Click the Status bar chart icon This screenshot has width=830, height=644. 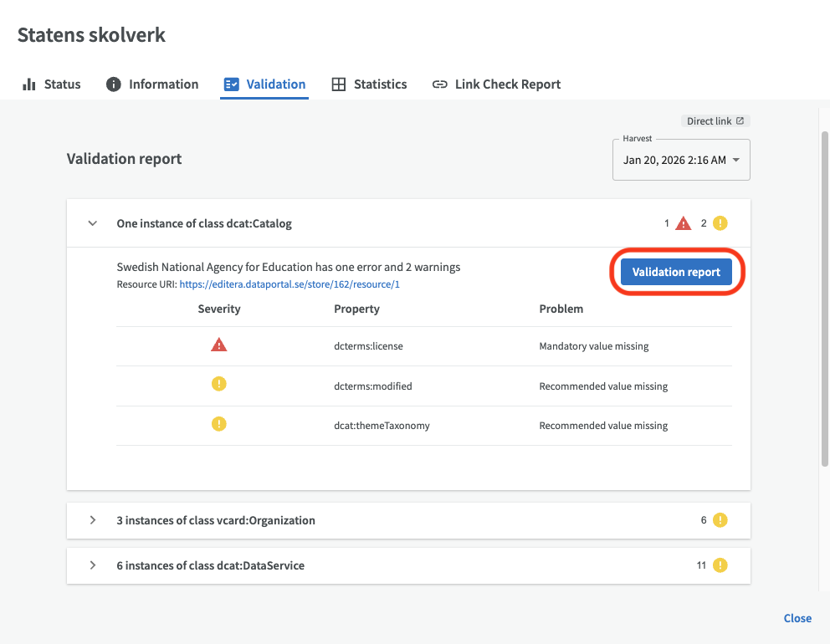point(29,84)
